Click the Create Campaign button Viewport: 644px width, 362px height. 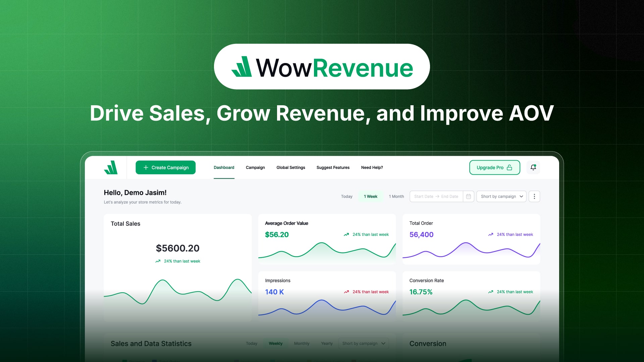coord(165,167)
